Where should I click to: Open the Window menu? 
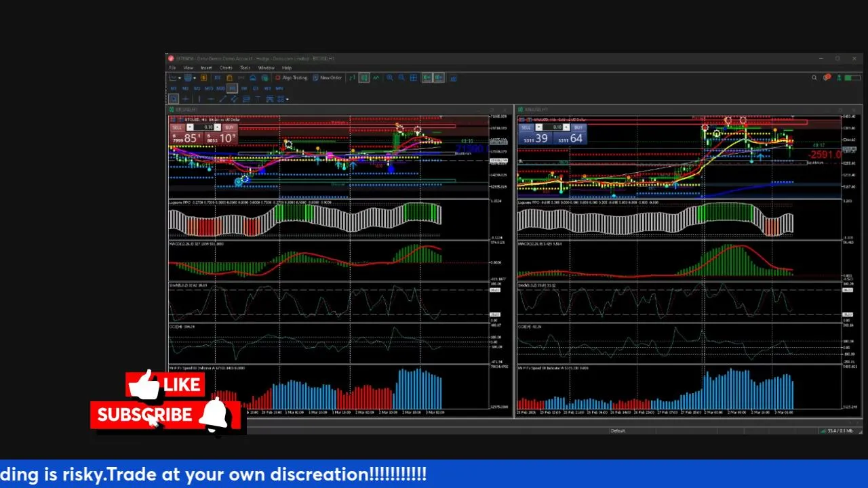click(266, 68)
